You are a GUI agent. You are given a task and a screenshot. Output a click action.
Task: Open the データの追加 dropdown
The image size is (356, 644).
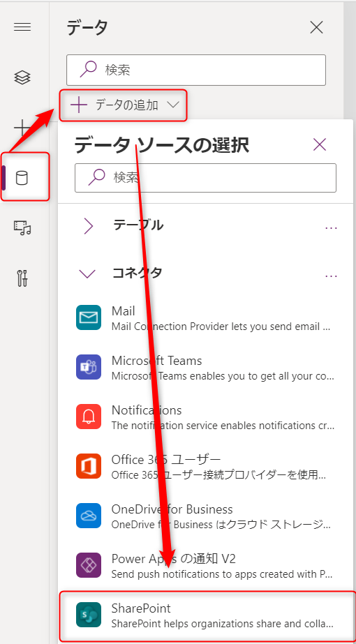click(124, 105)
